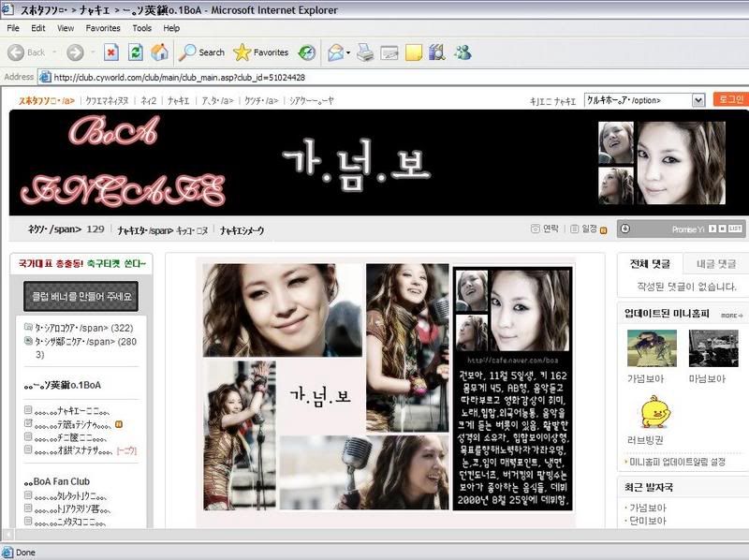Click the Done status bar text
Screen dimensions: 749x560
[25, 553]
